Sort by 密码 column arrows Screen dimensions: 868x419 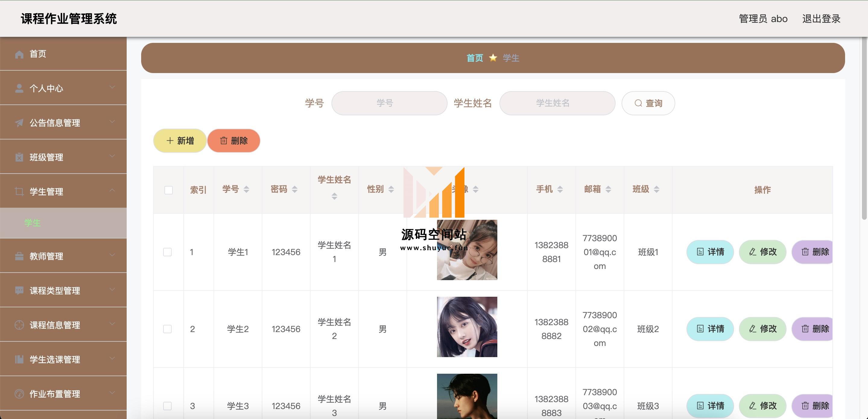pyautogui.click(x=294, y=189)
